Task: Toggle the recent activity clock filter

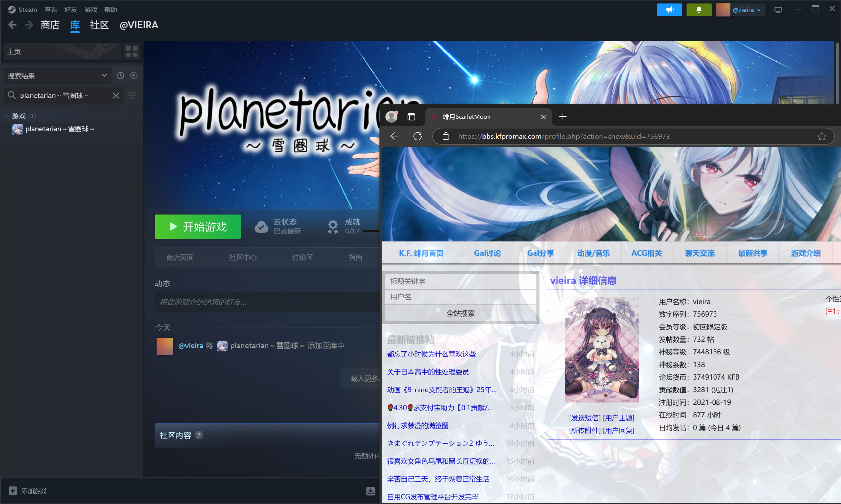Action: pyautogui.click(x=120, y=75)
